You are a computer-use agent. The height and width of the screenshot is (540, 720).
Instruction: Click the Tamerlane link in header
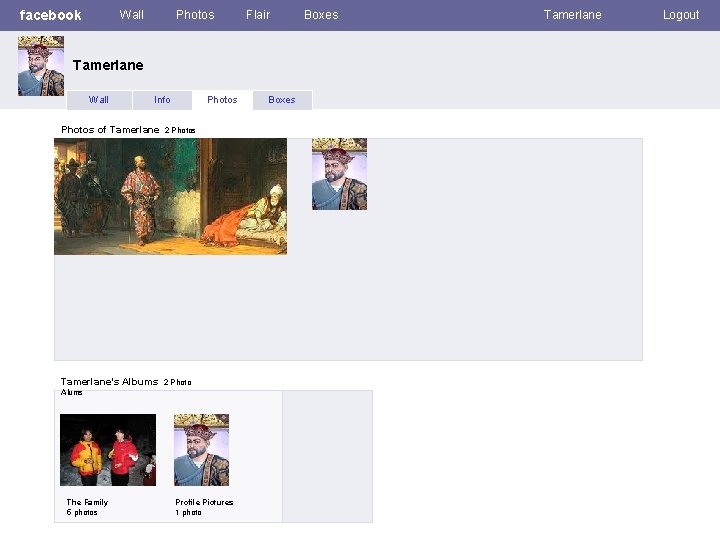573,15
